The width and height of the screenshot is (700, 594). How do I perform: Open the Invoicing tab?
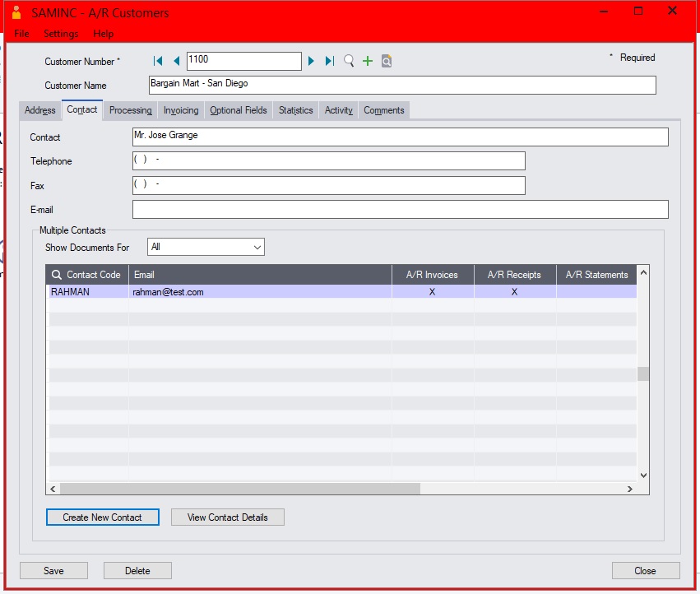coord(181,110)
